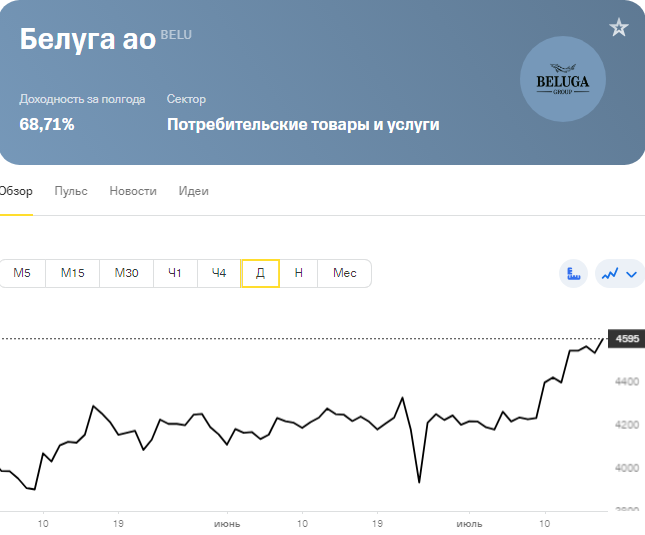Open the Идеи tab
This screenshot has width=645, height=535.
coord(193,191)
